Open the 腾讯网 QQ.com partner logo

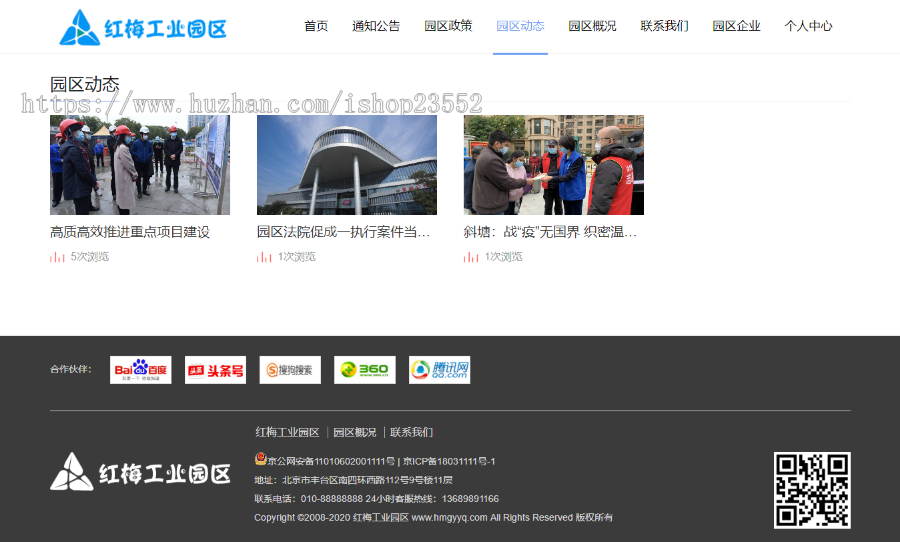[440, 370]
